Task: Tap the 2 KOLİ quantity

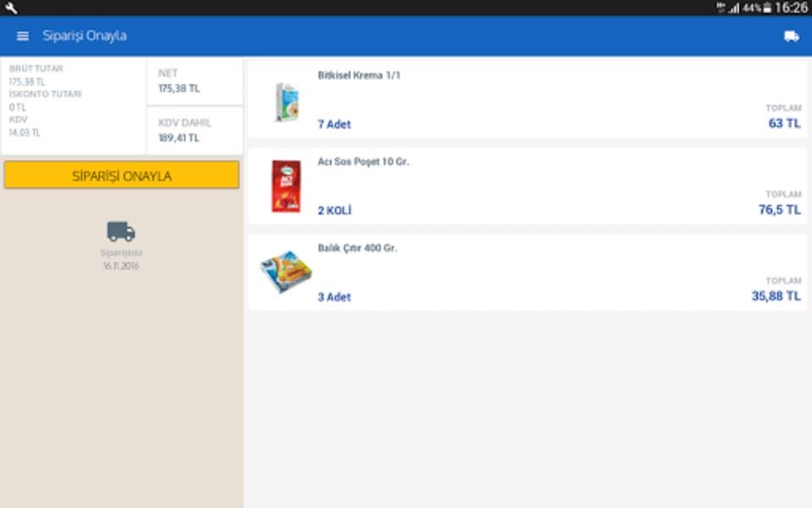Action: click(335, 211)
